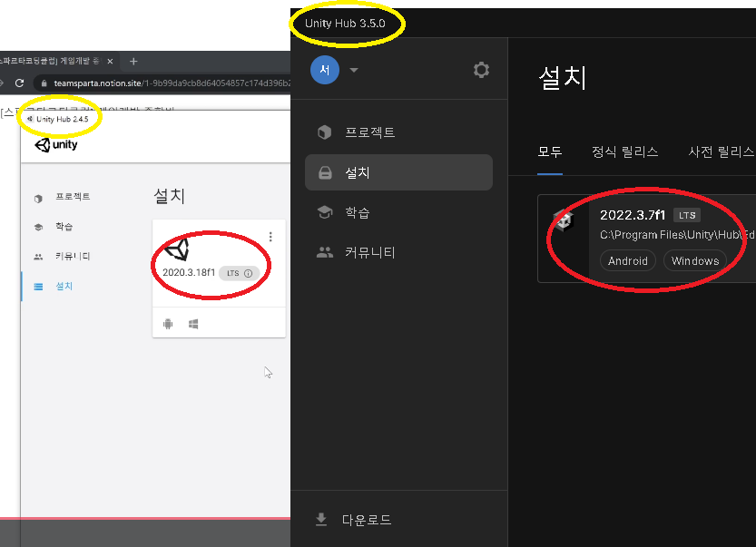Viewport: 756px width, 547px height.
Task: Click the unity logo in Hub 2.4.5 header
Action: (56, 144)
